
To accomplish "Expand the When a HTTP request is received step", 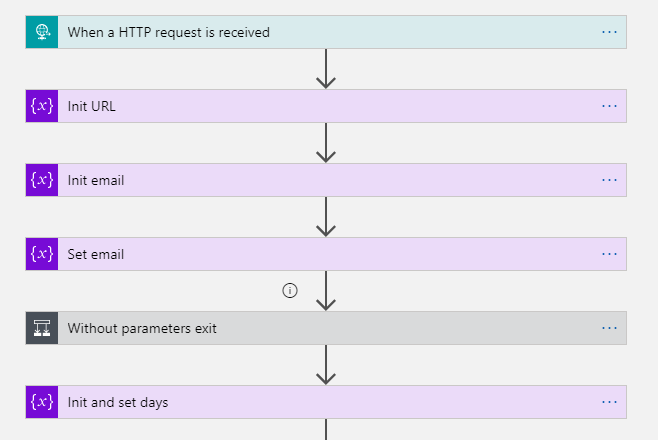I will [x=326, y=32].
